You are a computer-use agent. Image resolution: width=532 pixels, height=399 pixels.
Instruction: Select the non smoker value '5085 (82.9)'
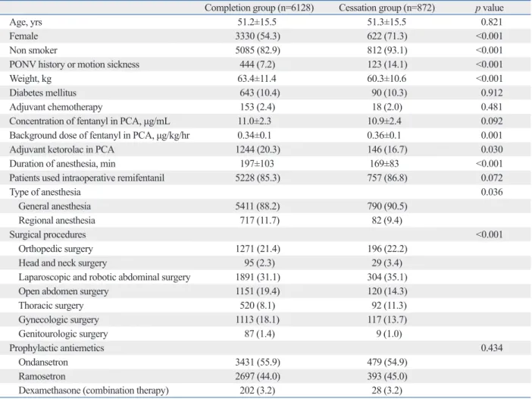coord(258,50)
